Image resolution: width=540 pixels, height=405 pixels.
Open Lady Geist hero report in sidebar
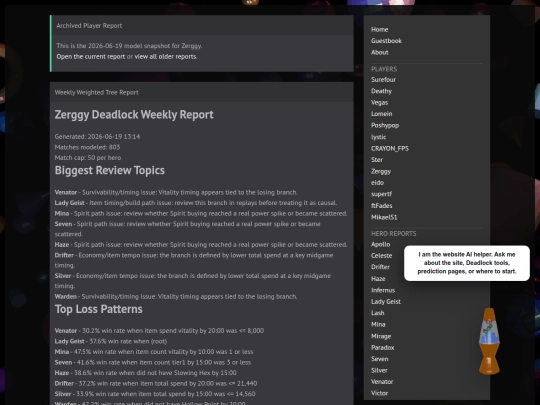386,301
